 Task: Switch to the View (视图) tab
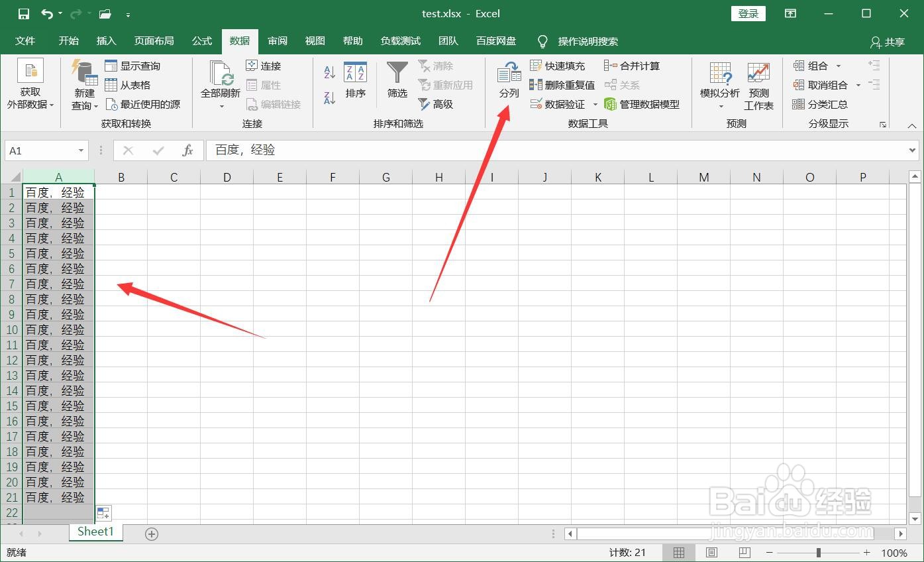[315, 41]
